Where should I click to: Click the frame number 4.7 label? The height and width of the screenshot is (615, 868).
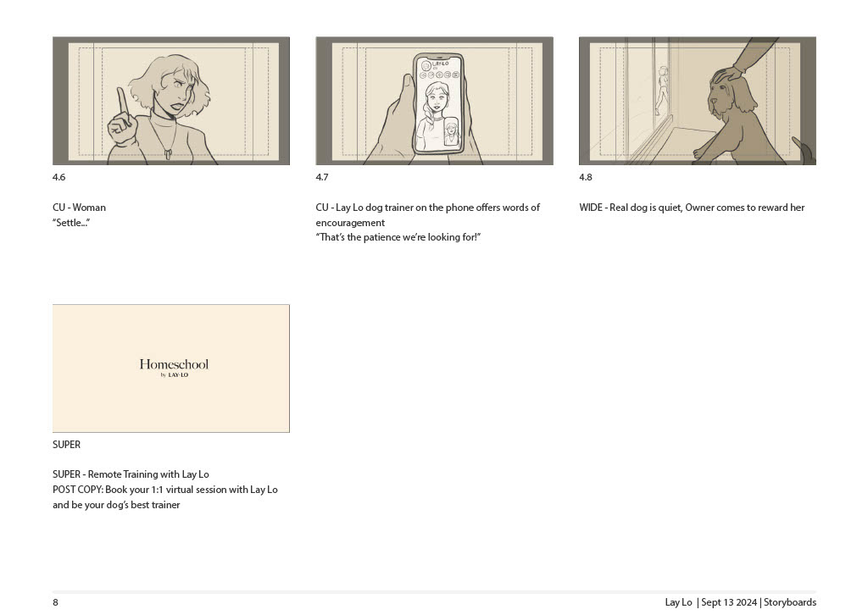click(321, 177)
